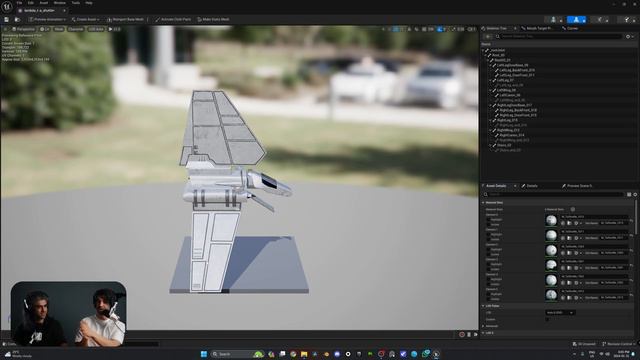Viewport: 640px width, 360px height.
Task: Toggle Isolate checkbox for Element 0
Action: click(x=489, y=224)
